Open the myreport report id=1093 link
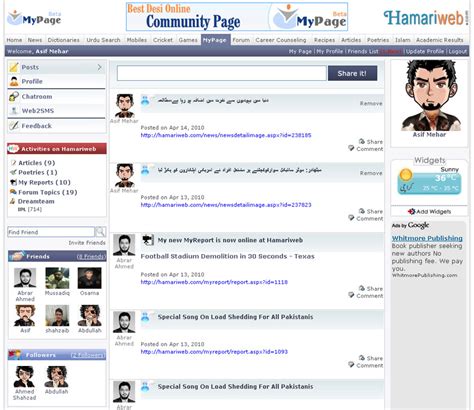Viewport: 474px width, 410px height. pos(214,352)
